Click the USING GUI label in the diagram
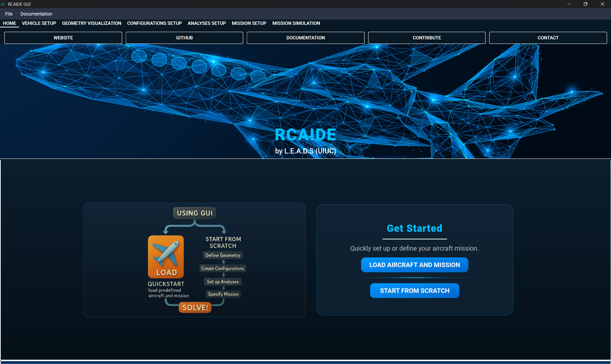 195,213
